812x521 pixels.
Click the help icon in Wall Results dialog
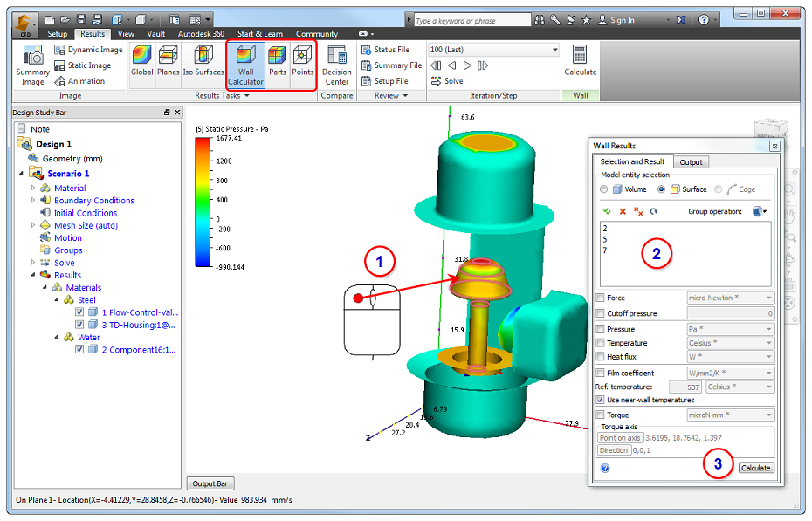[x=605, y=469]
